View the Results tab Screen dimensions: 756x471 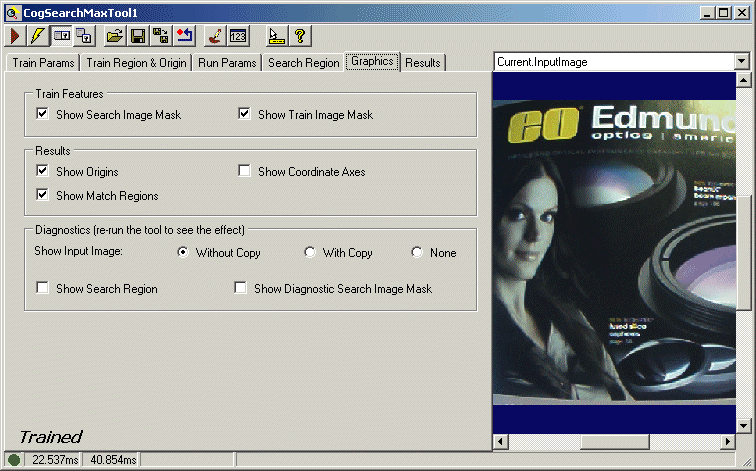coord(423,63)
